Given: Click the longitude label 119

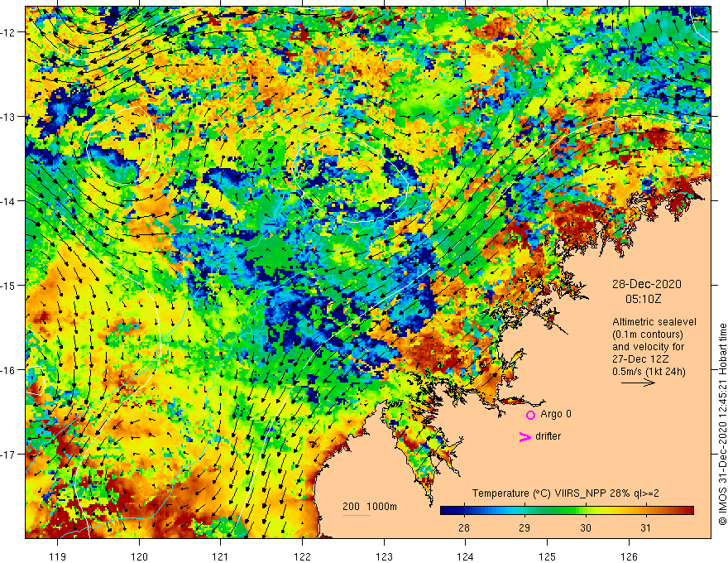Looking at the screenshot, I should pos(58,556).
